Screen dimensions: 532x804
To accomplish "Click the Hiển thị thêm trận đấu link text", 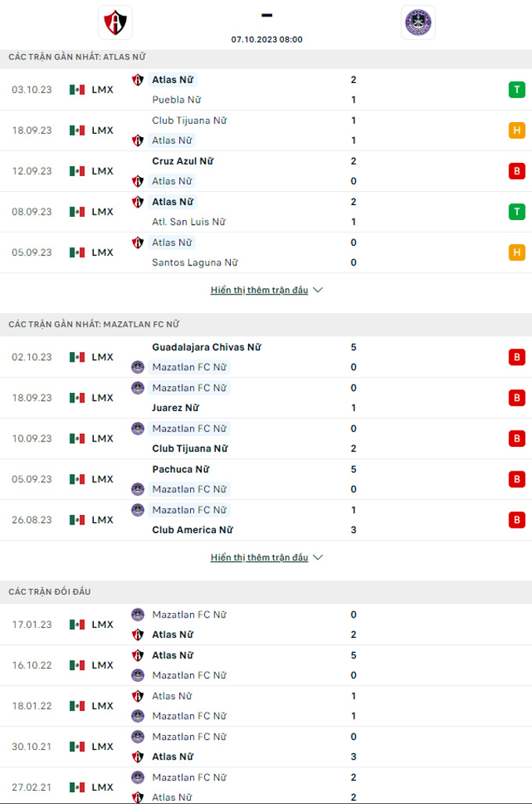I will (258, 290).
